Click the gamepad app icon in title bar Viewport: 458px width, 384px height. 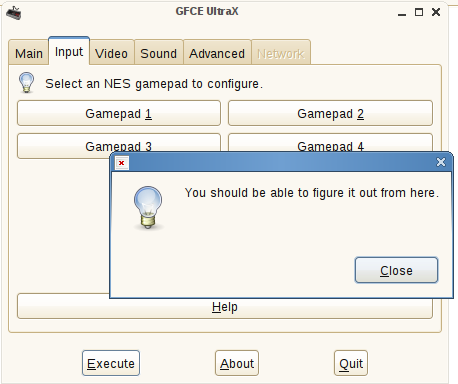[14, 13]
